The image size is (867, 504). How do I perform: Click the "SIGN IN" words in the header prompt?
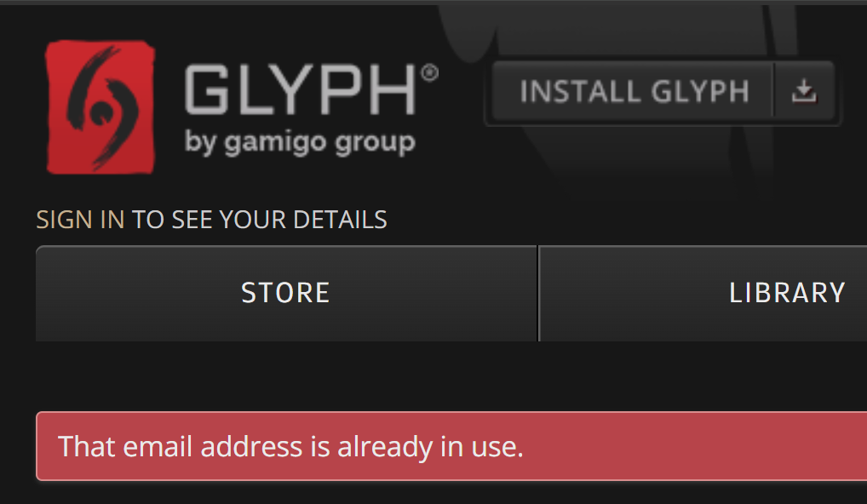[x=80, y=220]
